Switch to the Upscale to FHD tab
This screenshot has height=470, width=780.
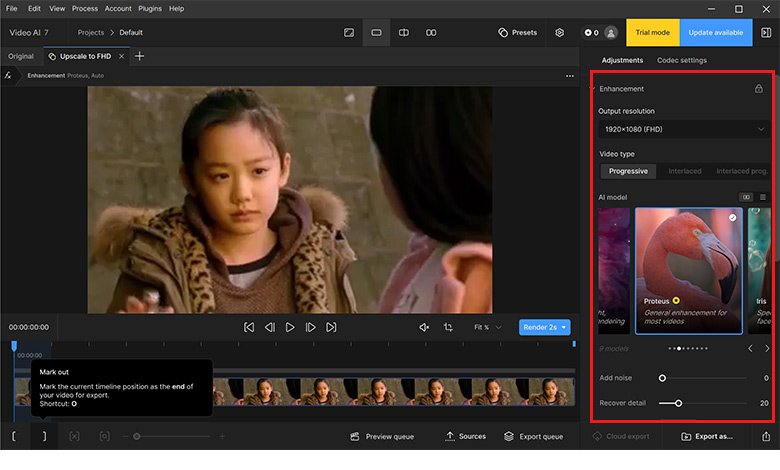tap(86, 56)
